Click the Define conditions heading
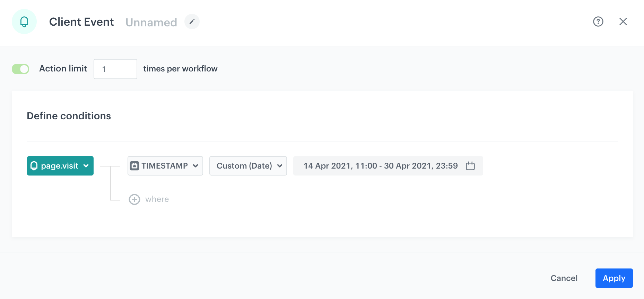Screen dimensions: 644x299 pos(69,116)
